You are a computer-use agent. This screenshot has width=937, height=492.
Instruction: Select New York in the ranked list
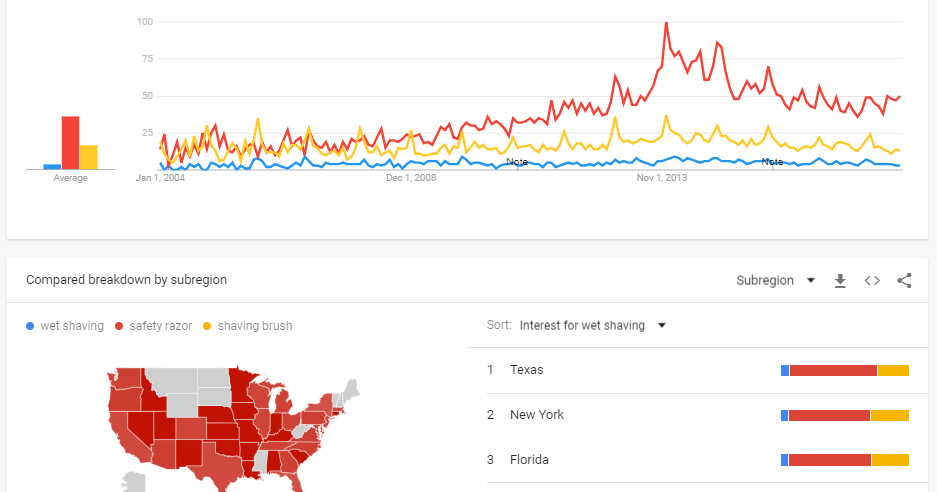coord(537,415)
